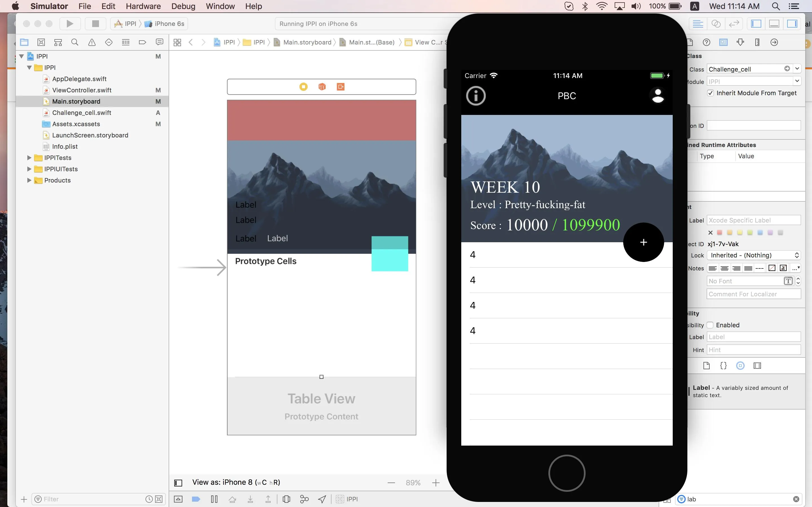Pick the red label color swatch
812x507 pixels.
click(x=720, y=233)
